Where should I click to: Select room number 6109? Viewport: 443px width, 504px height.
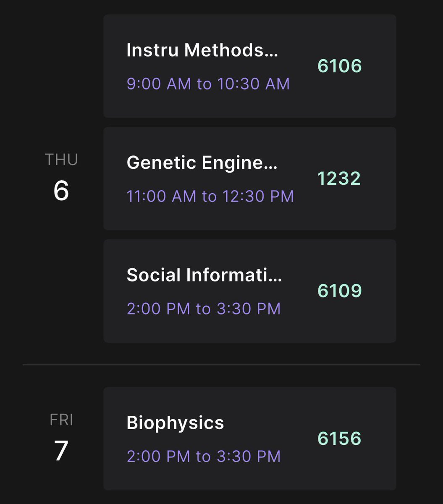pyautogui.click(x=340, y=291)
